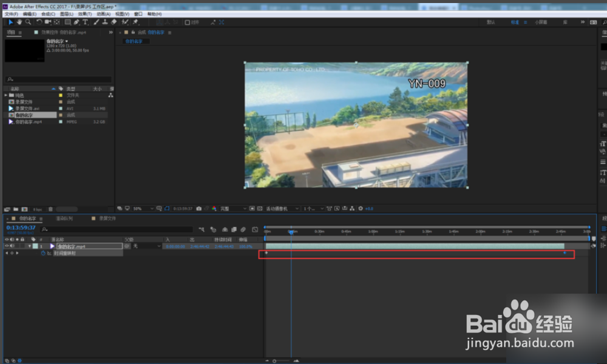Viewport: 607px width, 364px height.
Task: Toggle video eye for 你的名字.mp4 layer
Action: coord(7,246)
